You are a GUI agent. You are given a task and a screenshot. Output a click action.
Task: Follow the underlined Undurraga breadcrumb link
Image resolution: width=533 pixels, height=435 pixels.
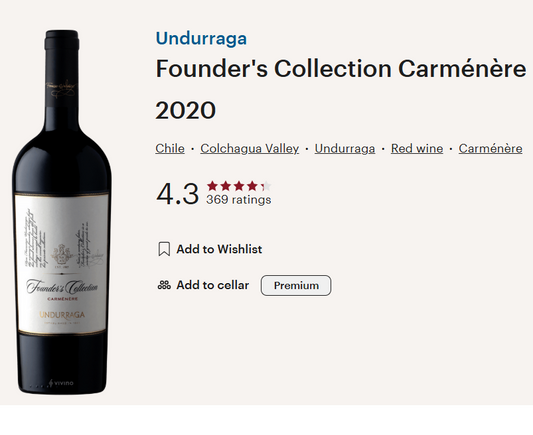pos(345,149)
